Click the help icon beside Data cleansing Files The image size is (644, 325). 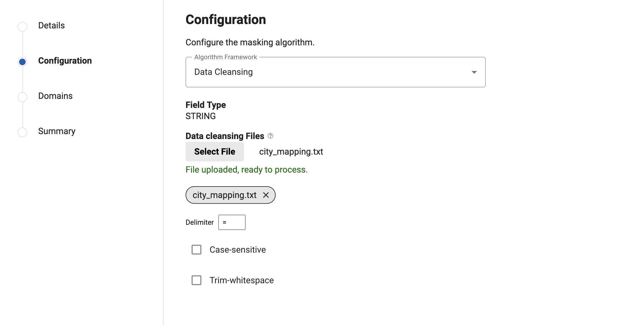click(270, 136)
